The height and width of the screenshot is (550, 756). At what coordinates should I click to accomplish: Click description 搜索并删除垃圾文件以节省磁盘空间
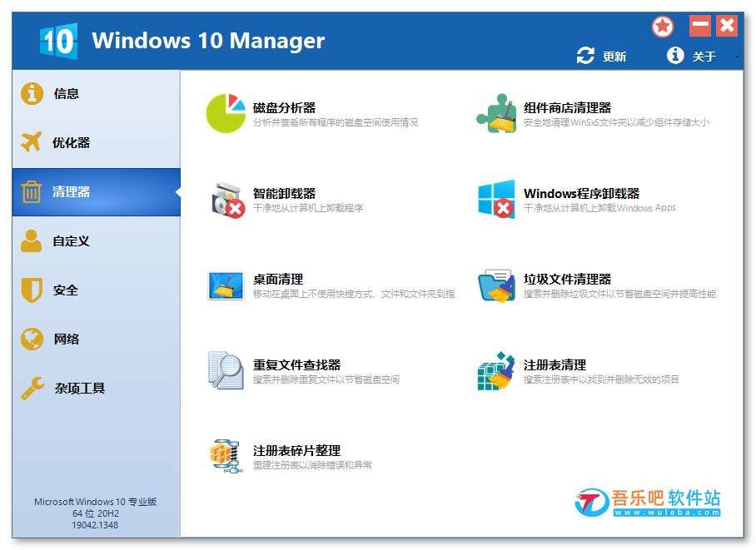tap(619, 294)
